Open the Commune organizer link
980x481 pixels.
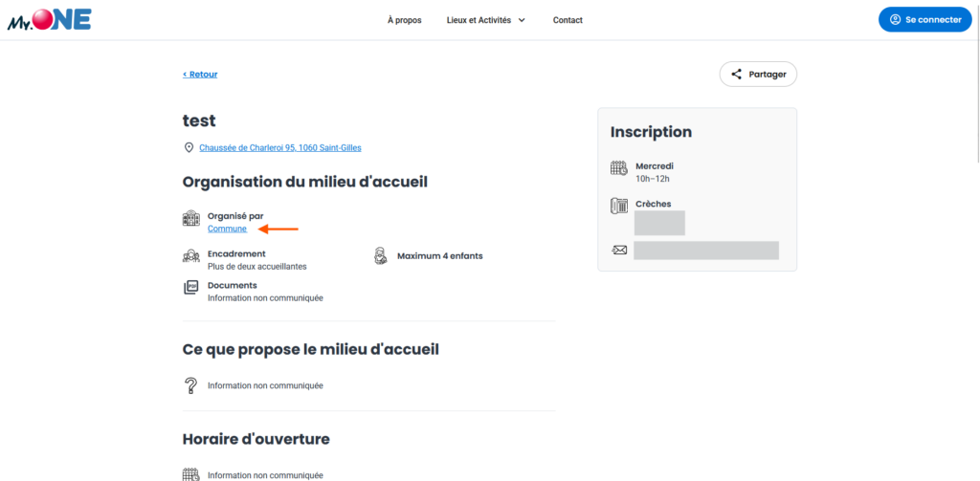point(227,229)
